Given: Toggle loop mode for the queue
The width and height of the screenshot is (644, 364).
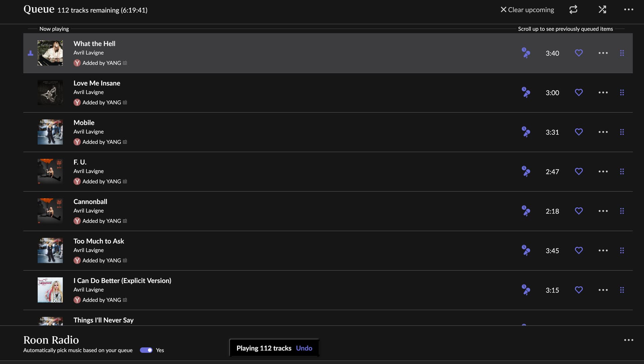Looking at the screenshot, I should [573, 9].
